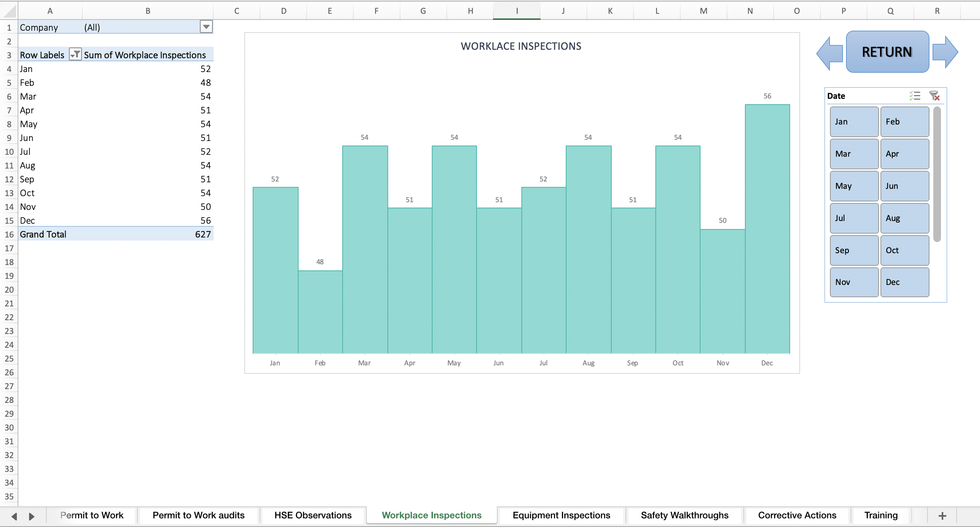The width and height of the screenshot is (980, 527).
Task: Click the Clear Filter icon on the Date slicer
Action: tap(934, 96)
